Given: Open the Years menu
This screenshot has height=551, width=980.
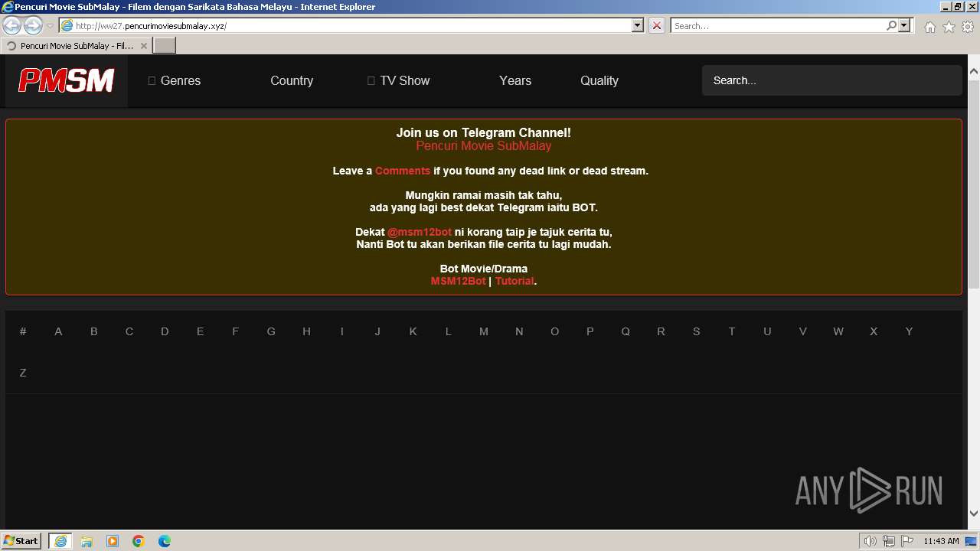Looking at the screenshot, I should tap(515, 80).
